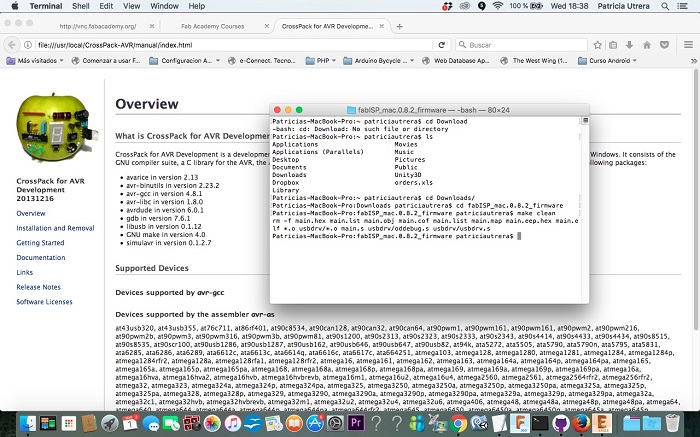
Task: Open the Apple menu
Action: (14, 6)
